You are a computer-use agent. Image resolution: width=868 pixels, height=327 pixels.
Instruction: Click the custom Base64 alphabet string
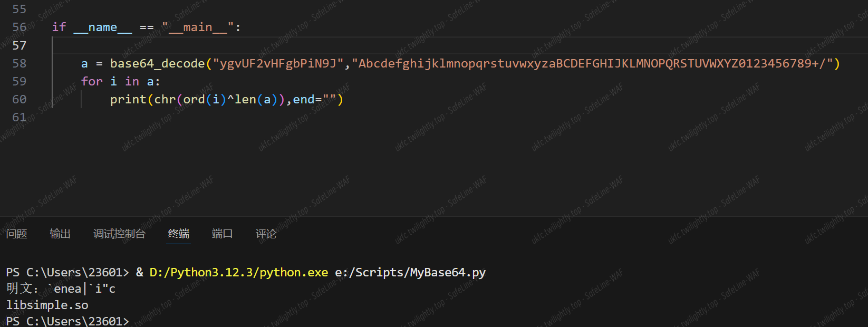(x=592, y=63)
